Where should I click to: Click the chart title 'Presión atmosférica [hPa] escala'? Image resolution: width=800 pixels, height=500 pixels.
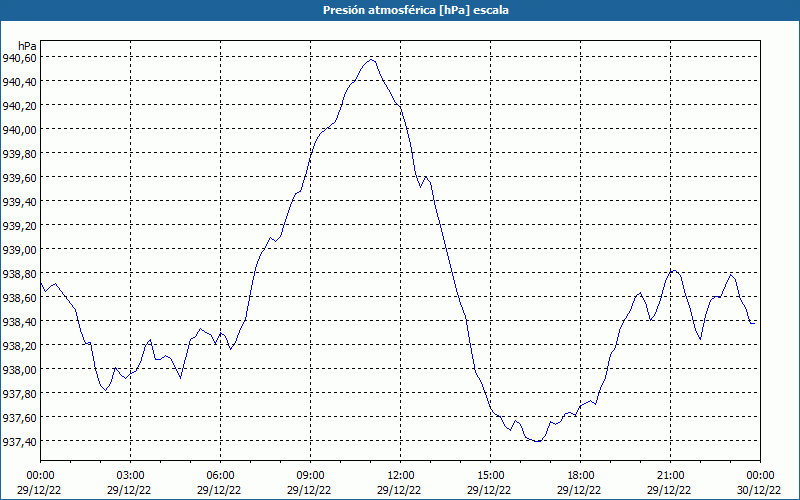click(x=416, y=10)
